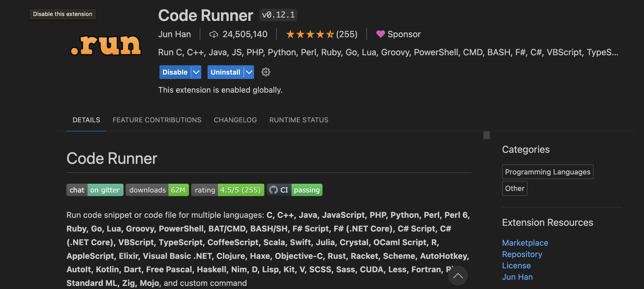Open the Changelog tab
Screen dimensions: 644x289
click(235, 120)
